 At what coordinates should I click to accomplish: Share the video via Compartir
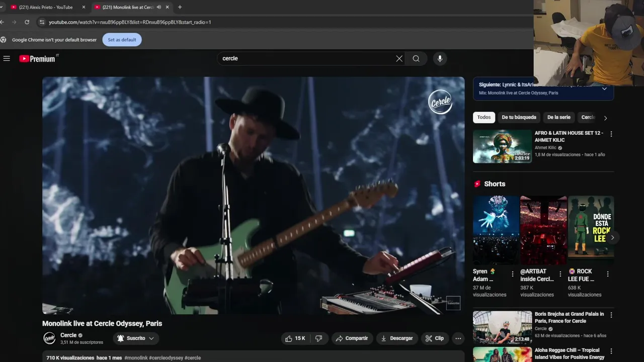[352, 338]
